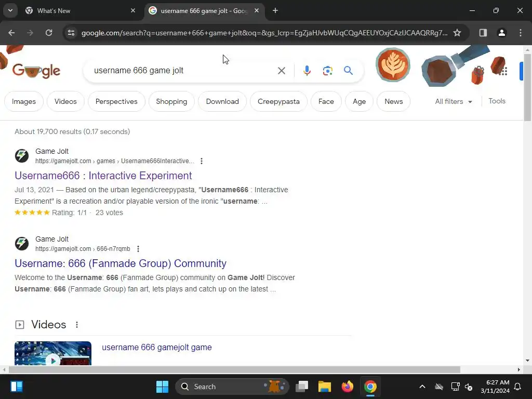Image resolution: width=532 pixels, height=399 pixels.
Task: Search by image with Google Lens icon
Action: pyautogui.click(x=327, y=71)
